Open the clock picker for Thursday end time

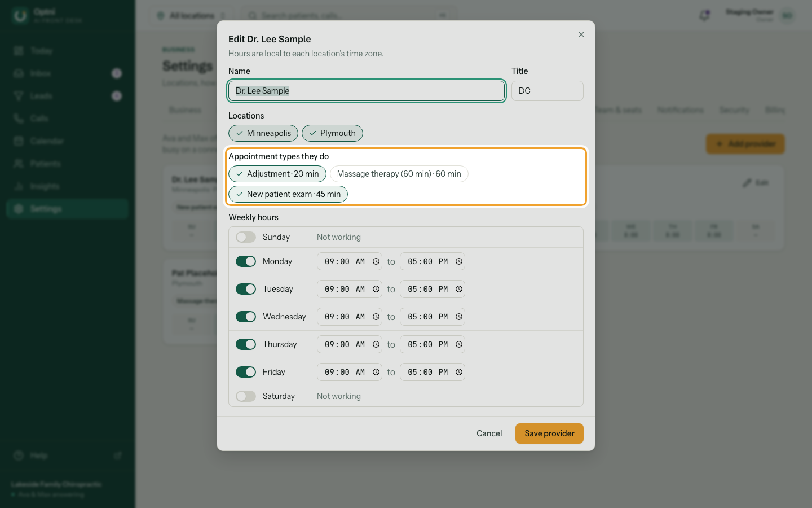coord(459,344)
